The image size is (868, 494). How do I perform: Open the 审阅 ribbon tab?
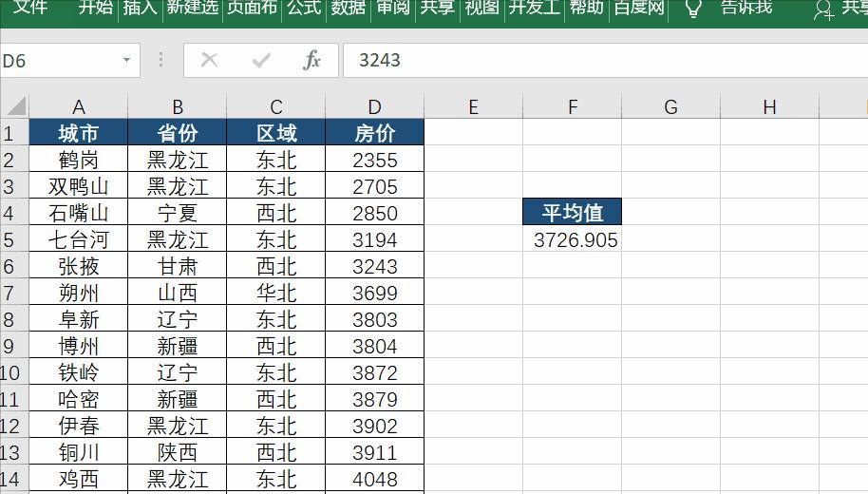click(393, 8)
